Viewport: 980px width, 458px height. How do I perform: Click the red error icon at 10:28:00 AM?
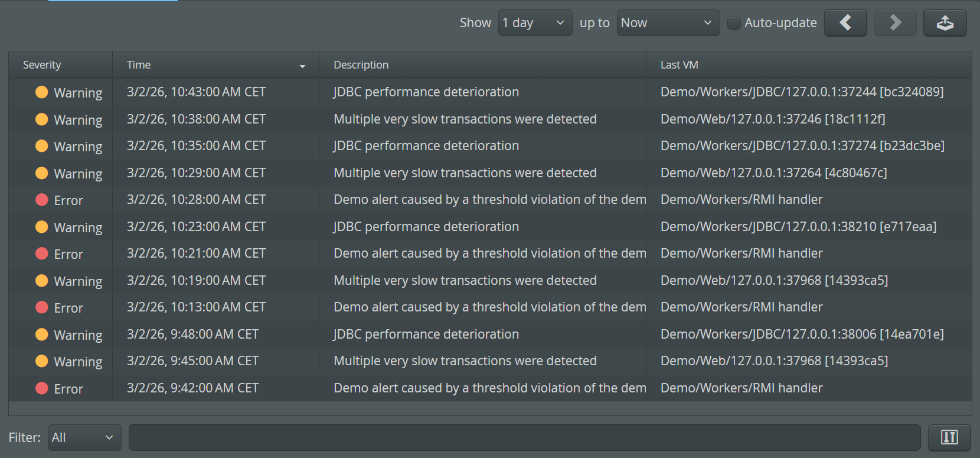pyautogui.click(x=42, y=200)
